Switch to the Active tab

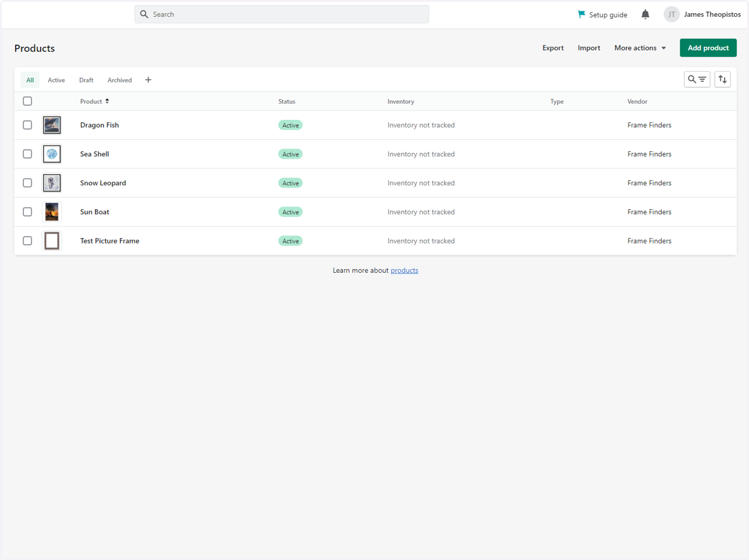pyautogui.click(x=56, y=80)
